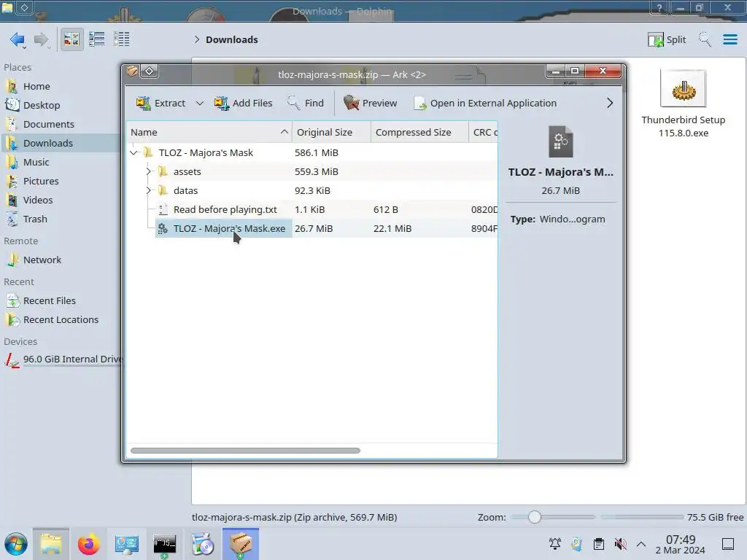Open terminal from taskbar
Image resolution: width=747 pixels, height=560 pixels.
click(165, 544)
